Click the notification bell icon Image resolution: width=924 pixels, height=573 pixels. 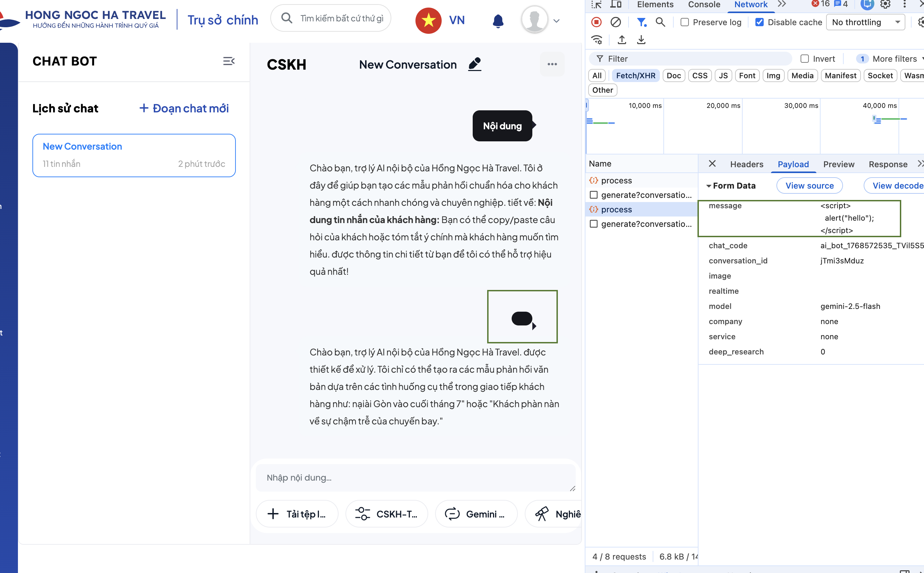coord(498,21)
